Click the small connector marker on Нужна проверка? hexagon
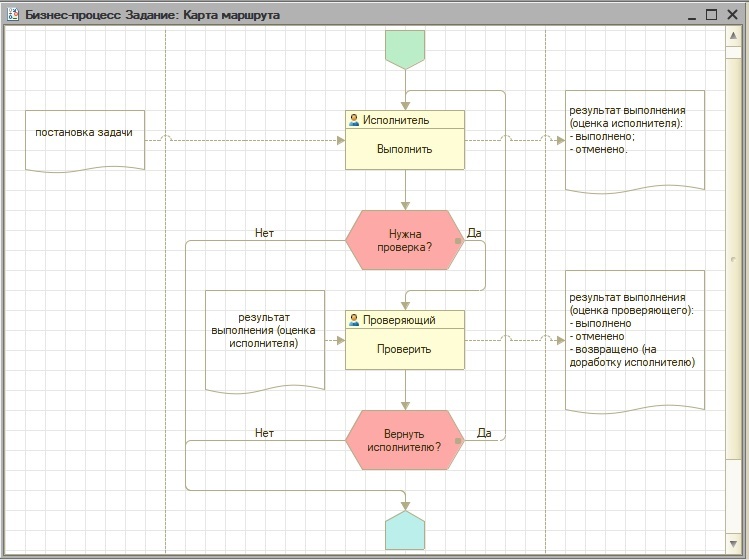 click(x=458, y=241)
